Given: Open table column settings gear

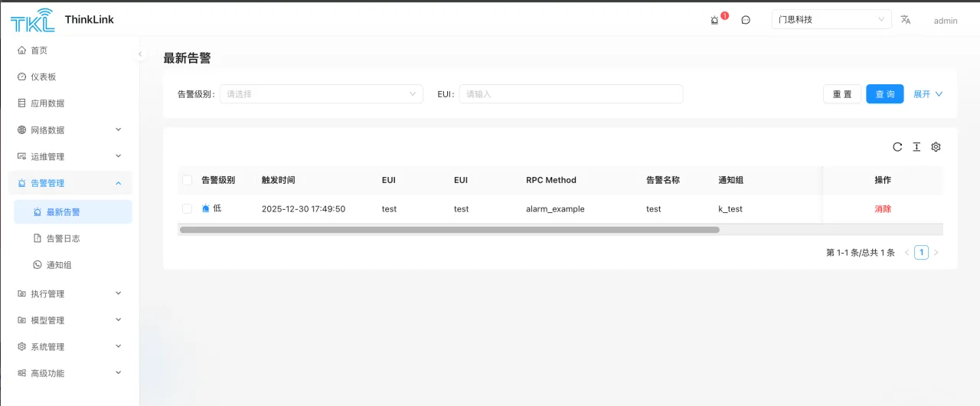Looking at the screenshot, I should (x=936, y=147).
